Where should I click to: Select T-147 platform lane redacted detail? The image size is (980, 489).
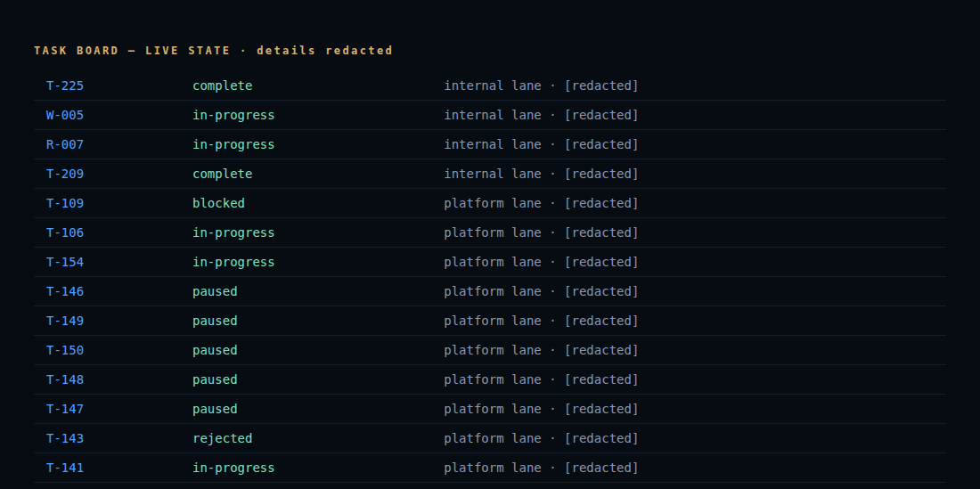[542, 409]
